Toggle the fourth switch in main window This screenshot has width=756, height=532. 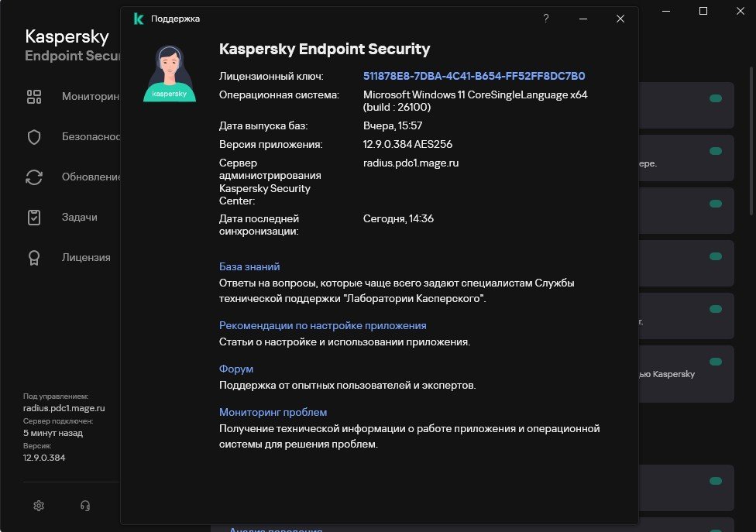[716, 256]
